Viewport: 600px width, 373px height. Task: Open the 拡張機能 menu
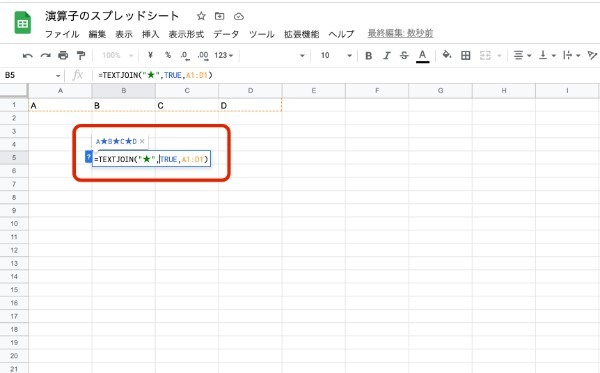[302, 34]
